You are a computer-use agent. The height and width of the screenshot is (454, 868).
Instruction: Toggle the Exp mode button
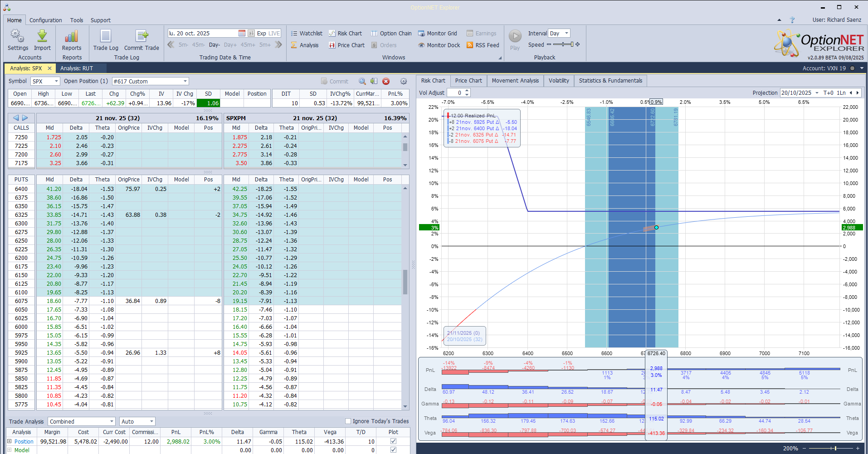click(x=262, y=33)
